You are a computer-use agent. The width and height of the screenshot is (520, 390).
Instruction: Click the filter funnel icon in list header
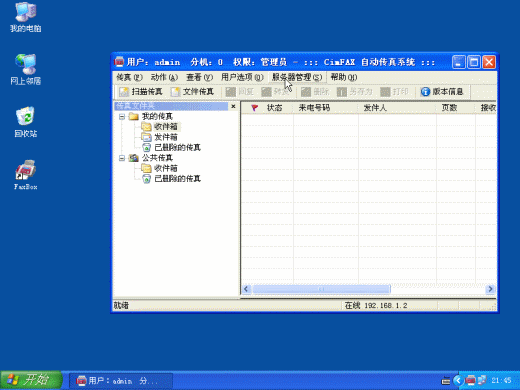[x=254, y=108]
